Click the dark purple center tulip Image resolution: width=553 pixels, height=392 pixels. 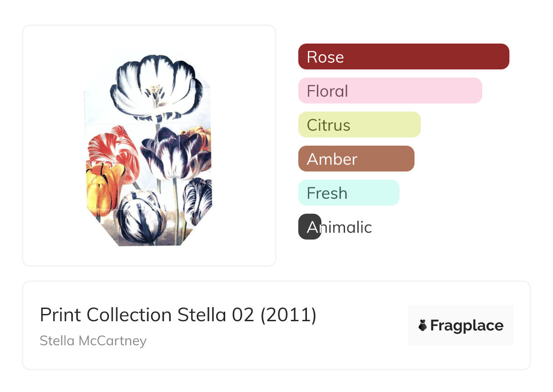(x=171, y=152)
